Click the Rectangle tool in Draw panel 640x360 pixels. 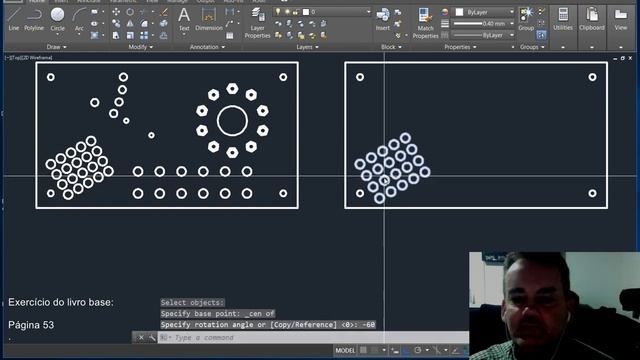[94, 12]
